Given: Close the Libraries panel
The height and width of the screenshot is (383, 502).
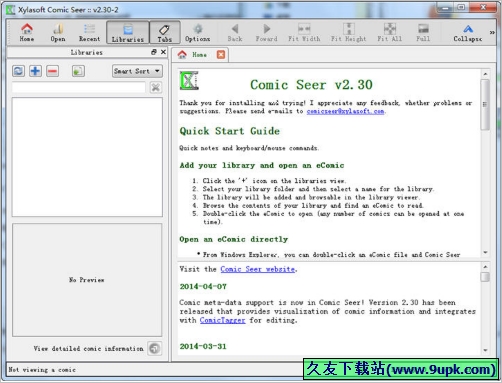Looking at the screenshot, I should [163, 52].
